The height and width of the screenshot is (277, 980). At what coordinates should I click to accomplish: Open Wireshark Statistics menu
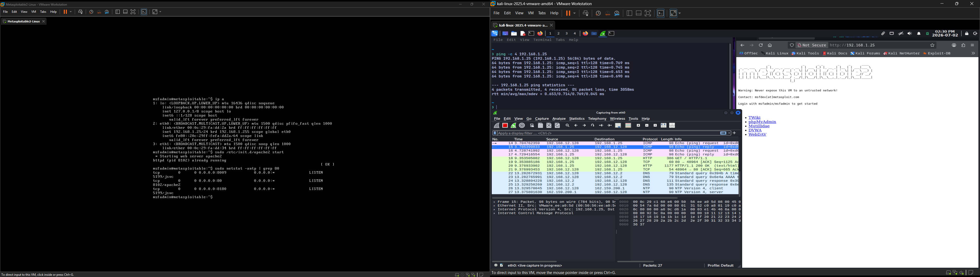tap(577, 119)
